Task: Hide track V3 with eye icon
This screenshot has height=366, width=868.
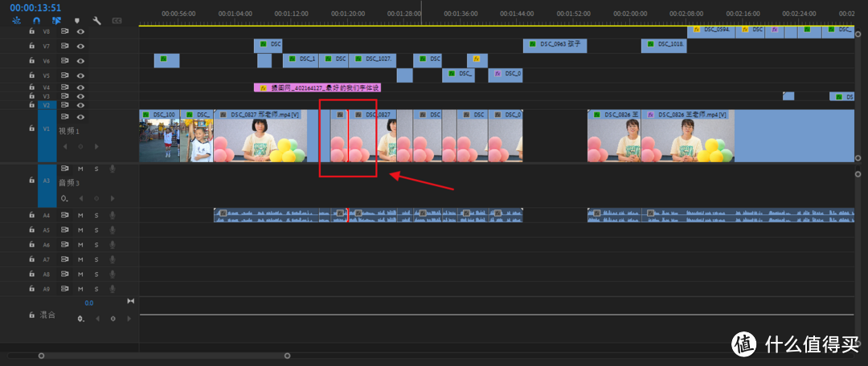Action: [x=81, y=96]
